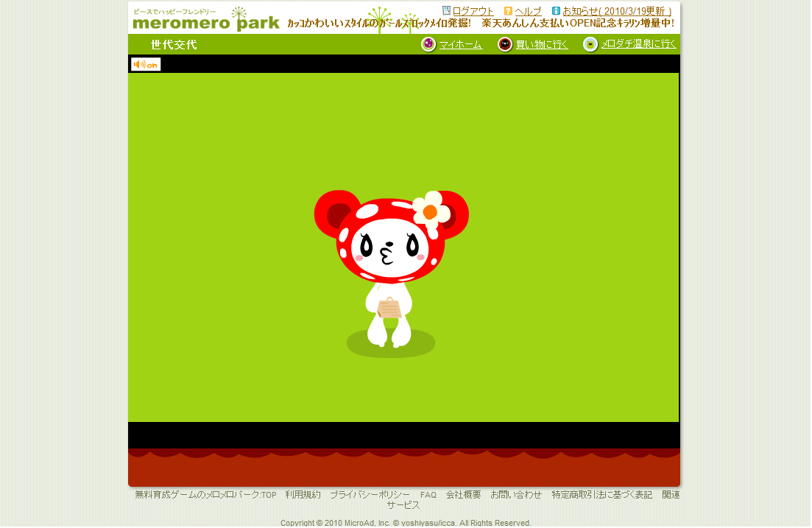
Task: Open プライバシーポリシー footer link
Action: (x=370, y=495)
